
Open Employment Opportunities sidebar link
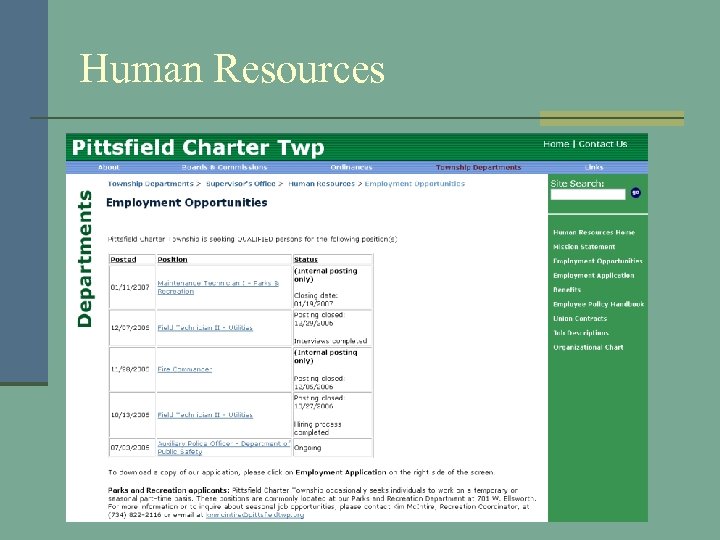597,261
